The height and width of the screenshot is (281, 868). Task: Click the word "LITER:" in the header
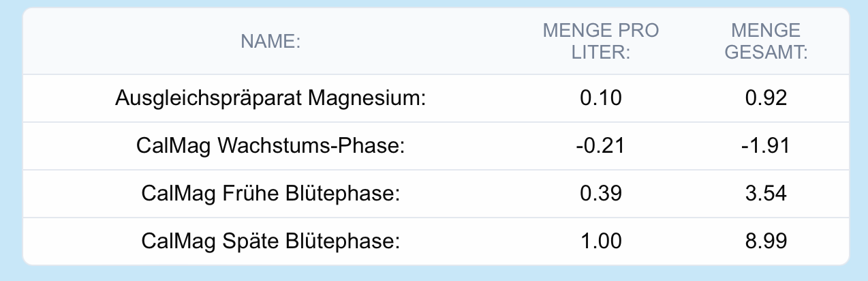(x=600, y=53)
